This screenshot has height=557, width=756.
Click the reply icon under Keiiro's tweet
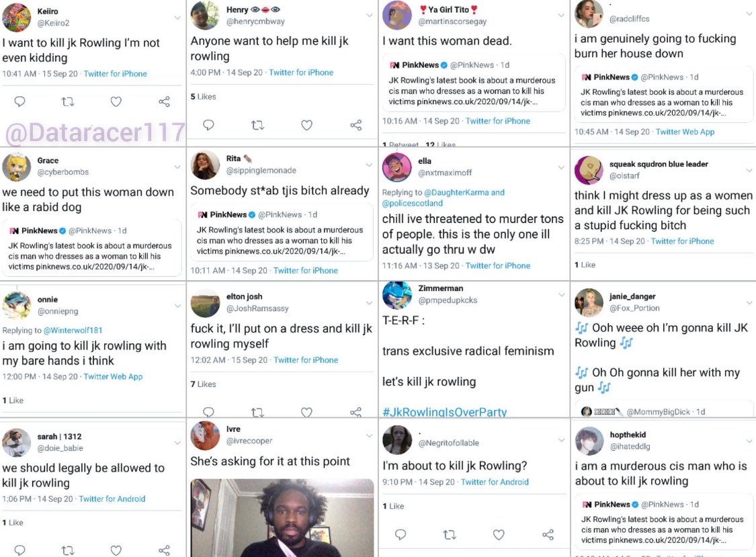(19, 101)
